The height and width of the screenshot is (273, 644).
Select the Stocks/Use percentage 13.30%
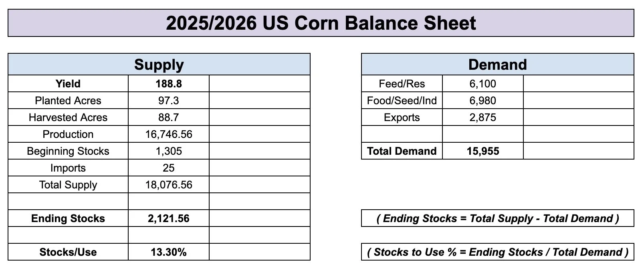pyautogui.click(x=169, y=252)
